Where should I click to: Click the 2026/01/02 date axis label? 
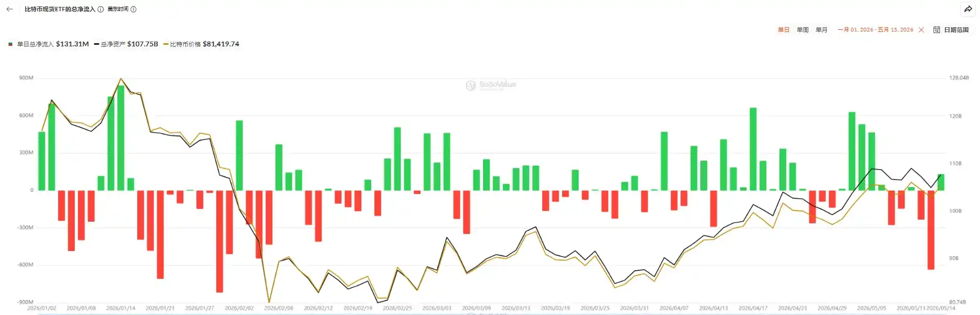[x=42, y=309]
